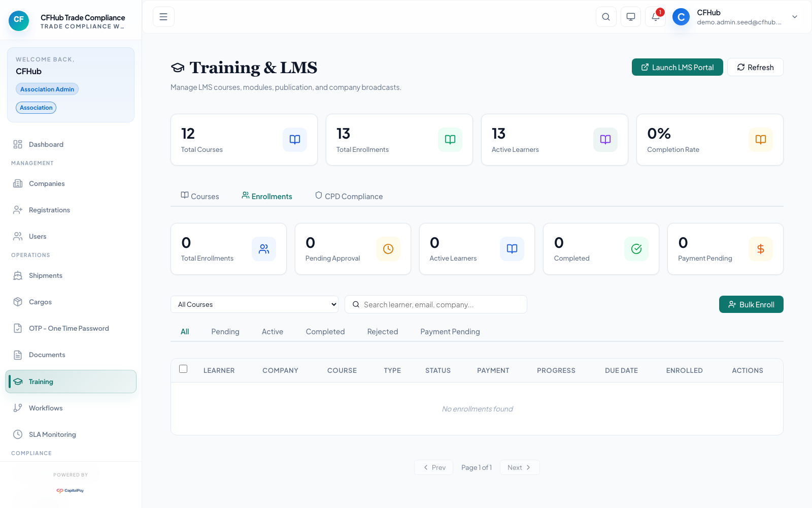This screenshot has height=508, width=812.
Task: Click the Payment Pending dollar icon
Action: pyautogui.click(x=760, y=249)
